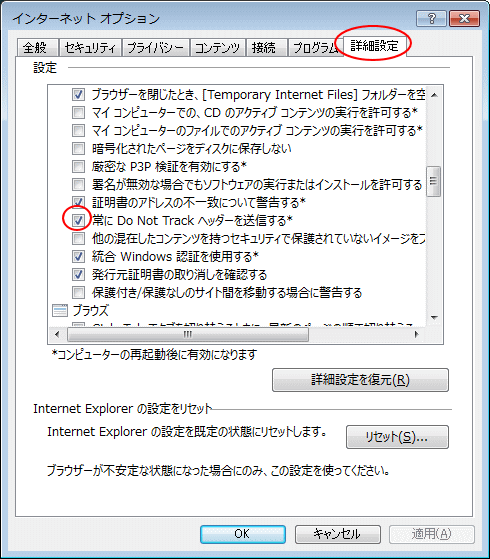
Task: Click the リセット(S)... button
Action: point(397,437)
